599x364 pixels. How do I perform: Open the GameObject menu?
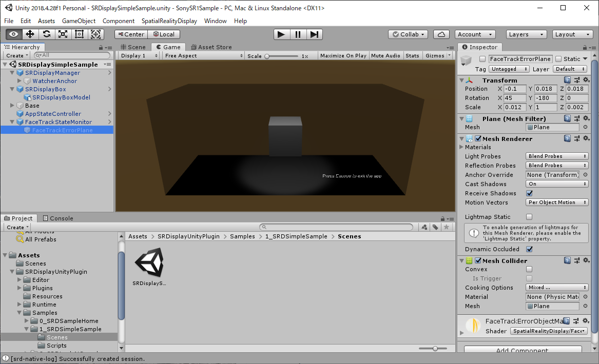click(79, 21)
